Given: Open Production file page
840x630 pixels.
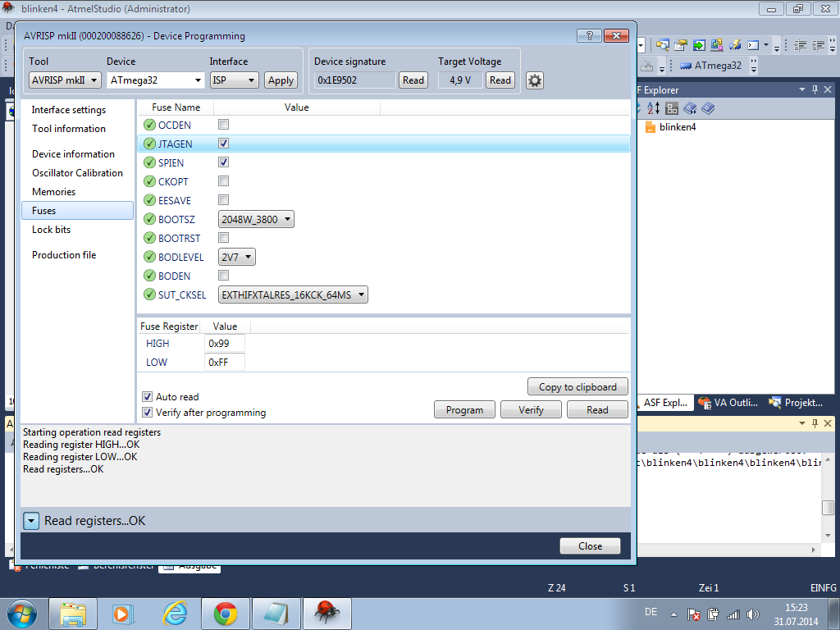Looking at the screenshot, I should [64, 255].
